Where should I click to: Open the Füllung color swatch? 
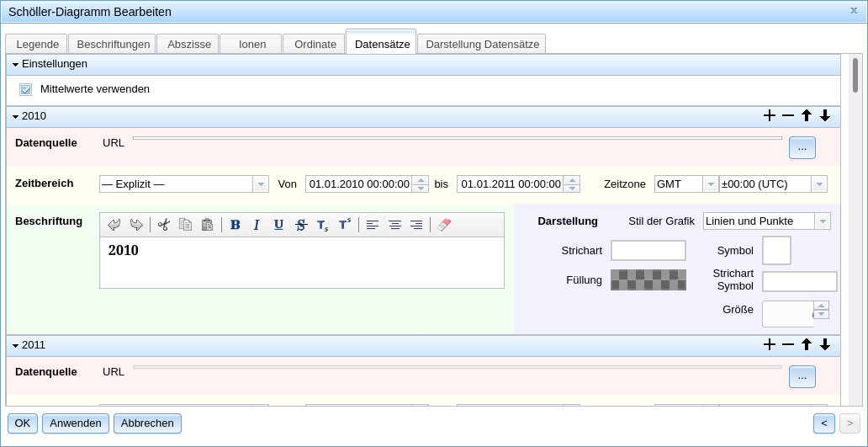click(x=648, y=279)
